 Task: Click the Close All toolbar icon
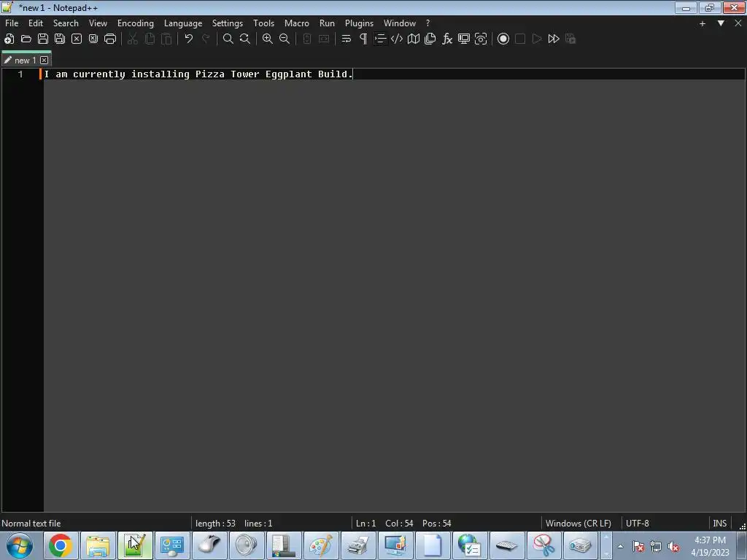tap(93, 39)
